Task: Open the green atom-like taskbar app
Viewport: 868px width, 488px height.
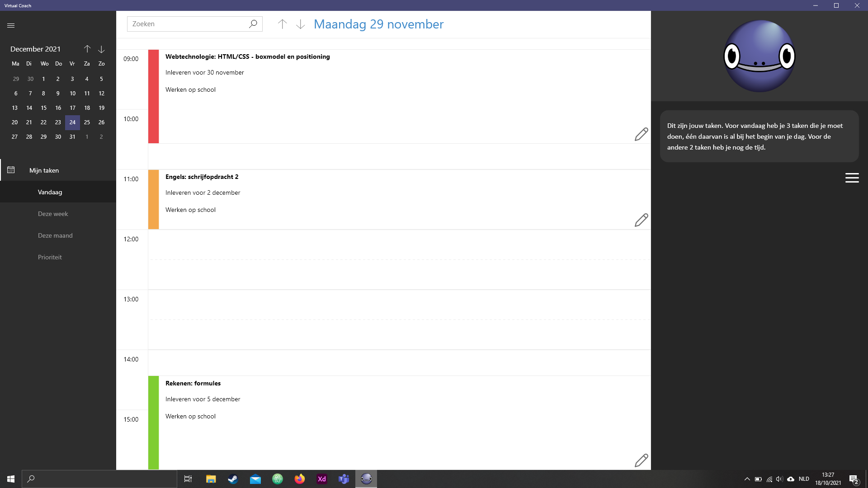Action: coord(277,479)
